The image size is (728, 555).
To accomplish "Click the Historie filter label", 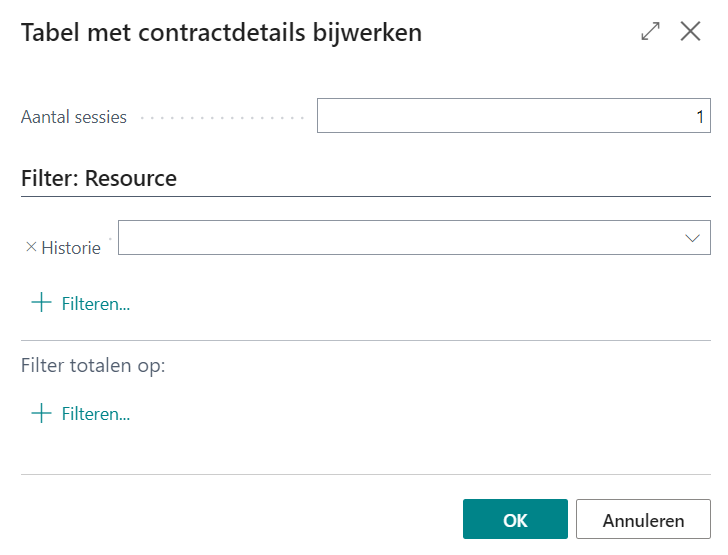I will (x=71, y=248).
